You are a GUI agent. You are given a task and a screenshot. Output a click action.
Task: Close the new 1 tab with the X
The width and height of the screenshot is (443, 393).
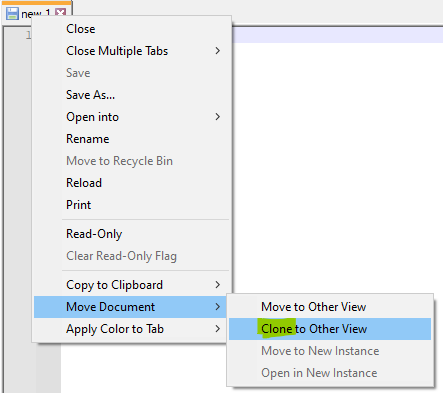point(60,13)
